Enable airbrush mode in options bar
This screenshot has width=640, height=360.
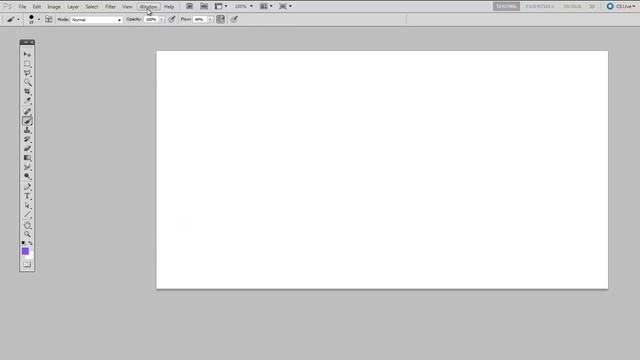[220, 19]
